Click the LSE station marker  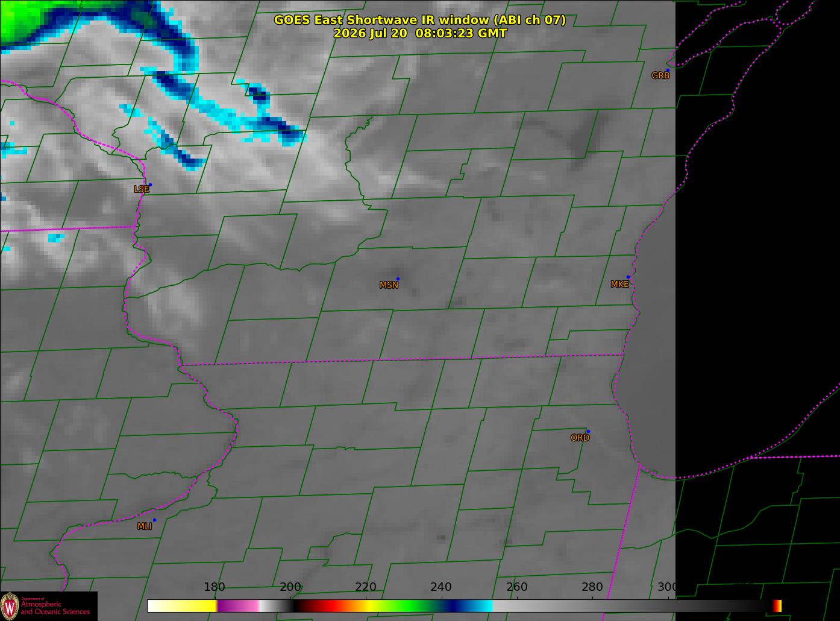[x=150, y=184]
